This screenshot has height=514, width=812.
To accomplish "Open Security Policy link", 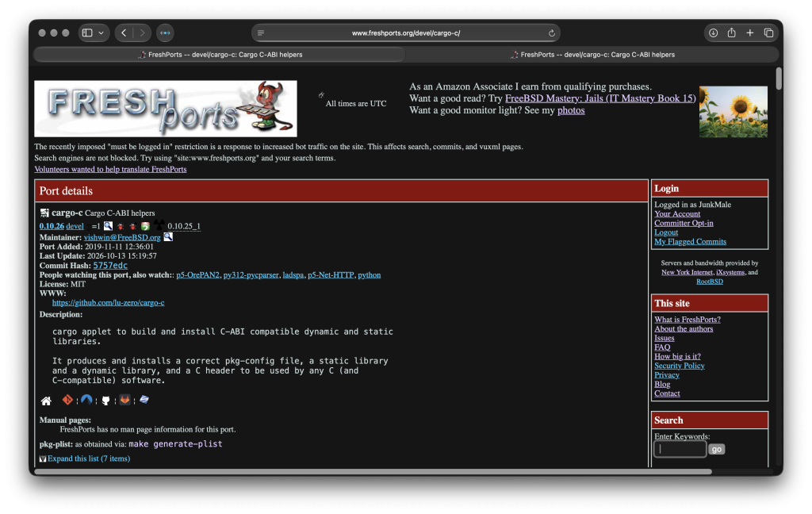I will [x=679, y=366].
